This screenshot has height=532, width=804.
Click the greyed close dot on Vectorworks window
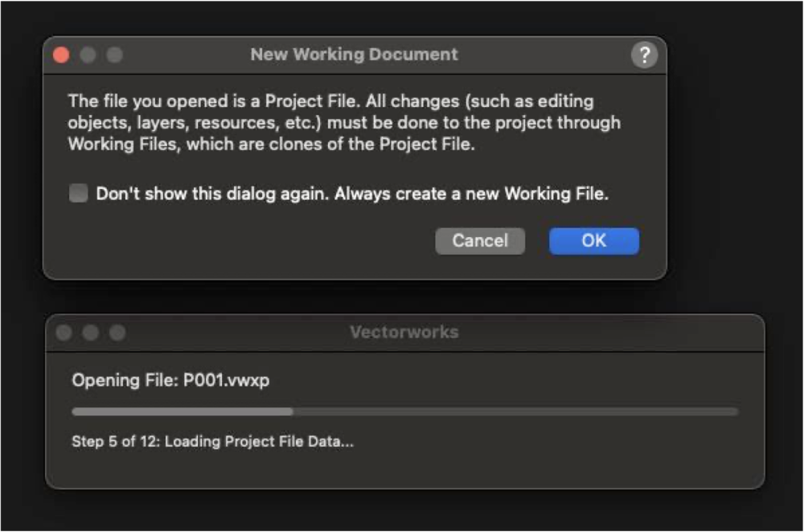point(64,333)
